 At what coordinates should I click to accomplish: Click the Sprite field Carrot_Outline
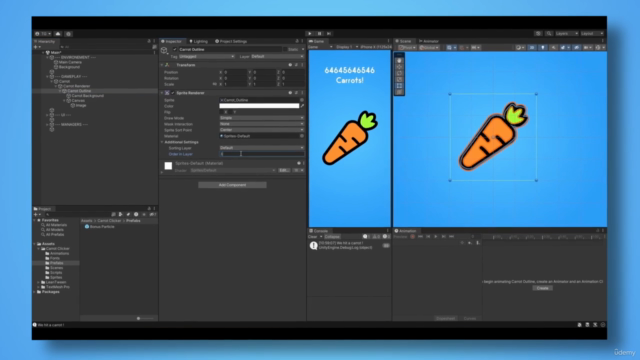259,100
